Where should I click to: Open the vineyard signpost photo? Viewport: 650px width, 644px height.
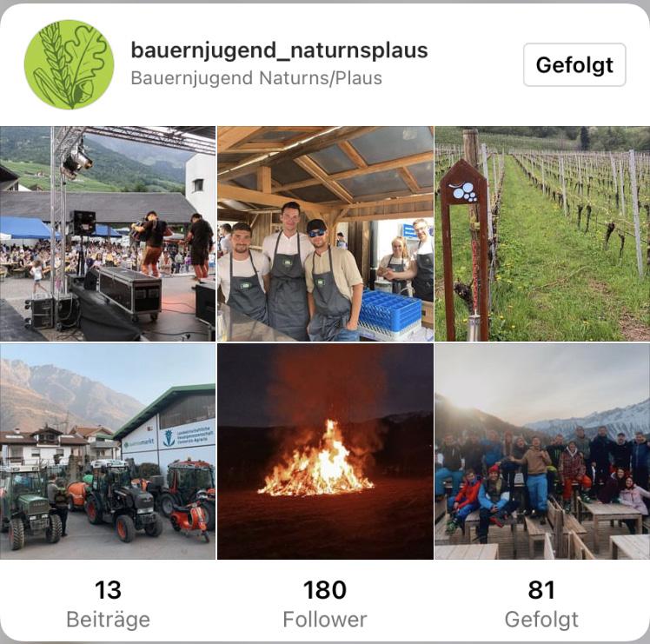(x=542, y=234)
